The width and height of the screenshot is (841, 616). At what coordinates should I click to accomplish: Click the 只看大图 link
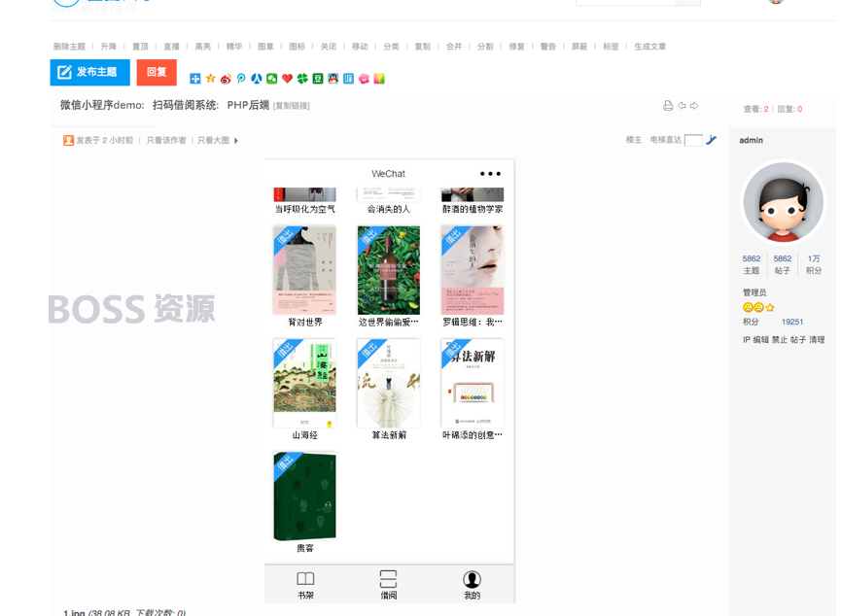click(214, 141)
